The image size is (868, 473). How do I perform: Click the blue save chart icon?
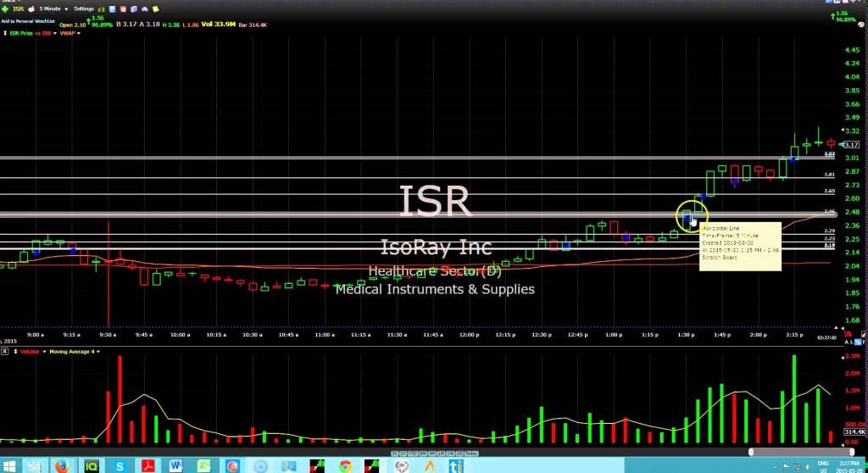(x=113, y=8)
